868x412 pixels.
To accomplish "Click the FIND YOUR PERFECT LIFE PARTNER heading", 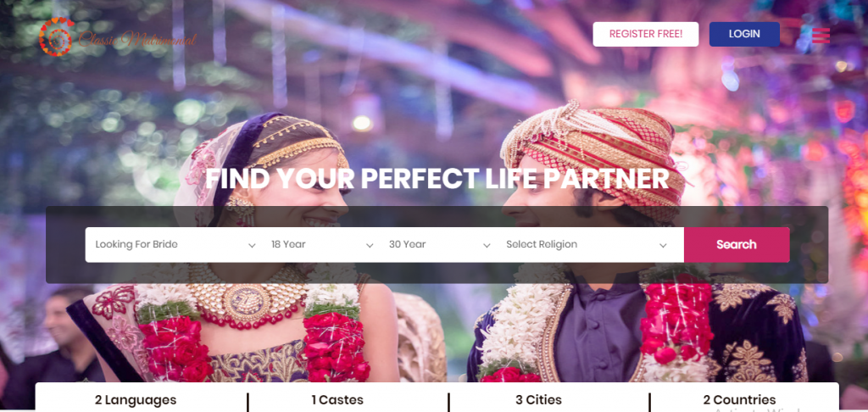I will [437, 178].
